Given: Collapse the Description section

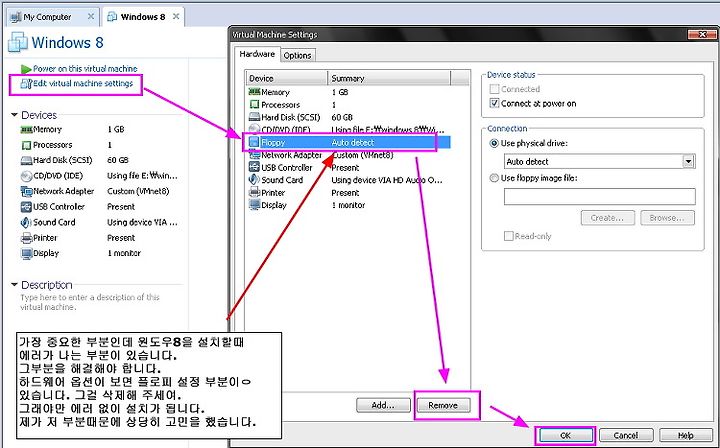Looking at the screenshot, I should [14, 285].
